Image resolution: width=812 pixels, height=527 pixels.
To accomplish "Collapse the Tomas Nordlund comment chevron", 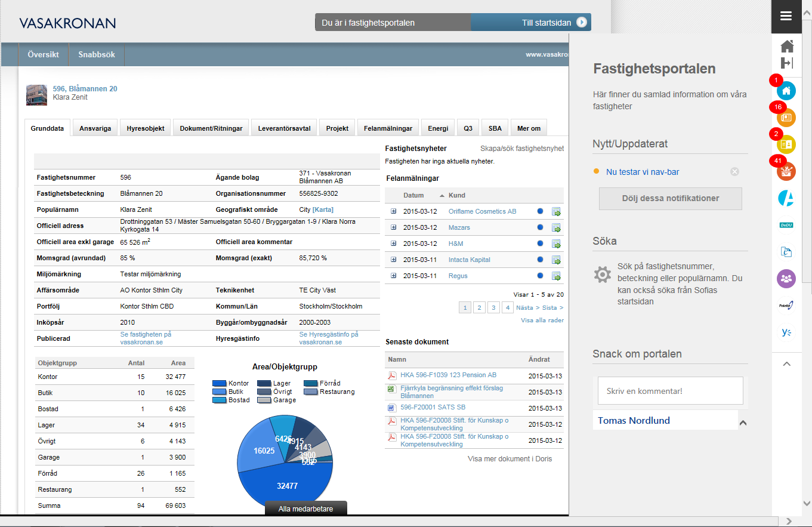I will [x=743, y=423].
